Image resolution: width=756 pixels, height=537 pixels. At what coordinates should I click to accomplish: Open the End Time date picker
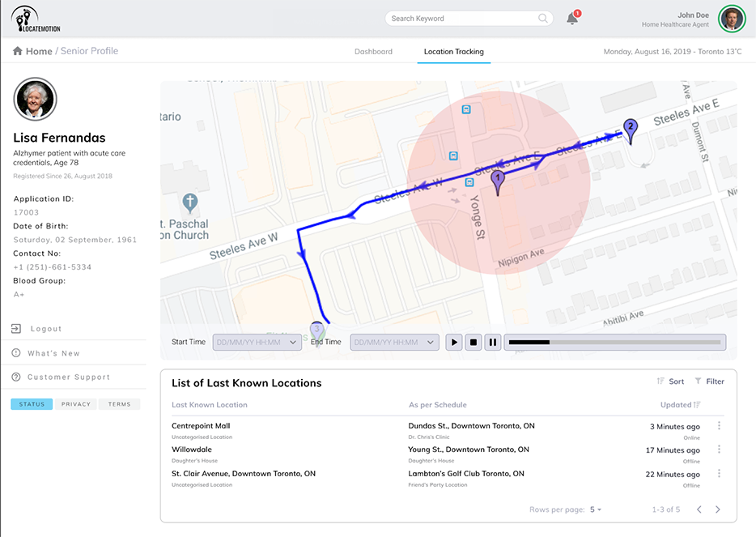click(x=394, y=343)
